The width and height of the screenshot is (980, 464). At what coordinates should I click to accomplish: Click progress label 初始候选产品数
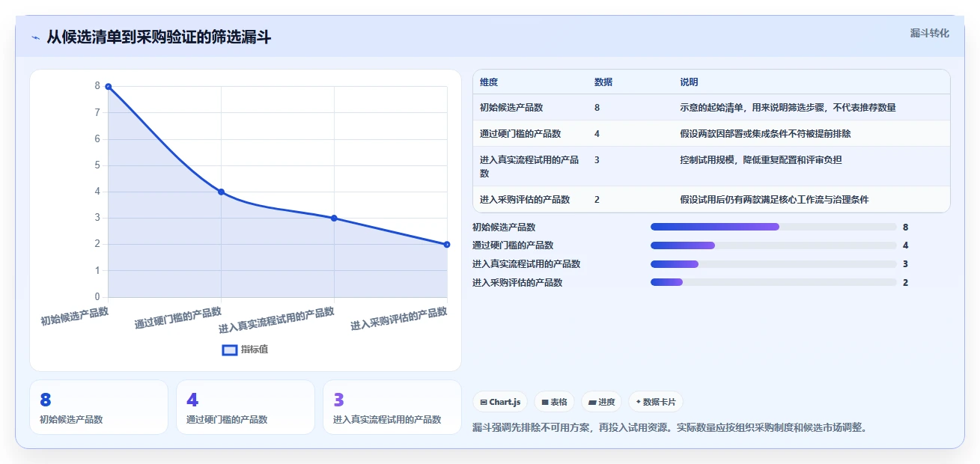[x=504, y=227]
